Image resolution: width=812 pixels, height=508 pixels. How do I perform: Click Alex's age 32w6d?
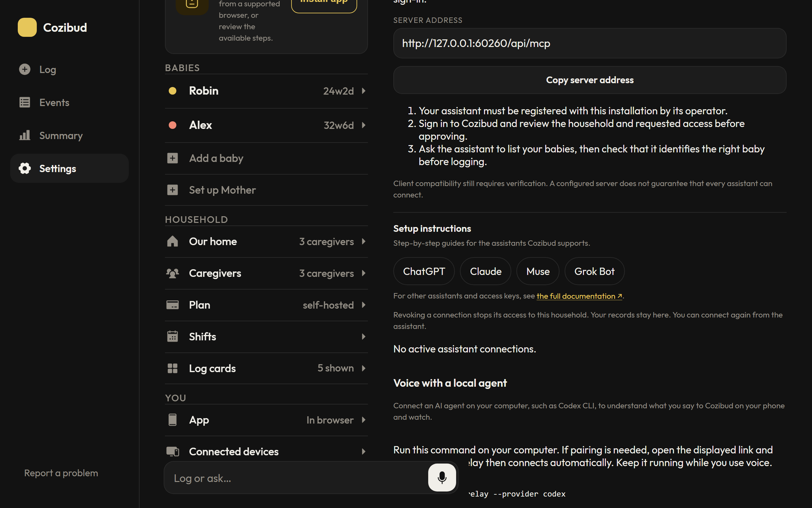(x=338, y=125)
